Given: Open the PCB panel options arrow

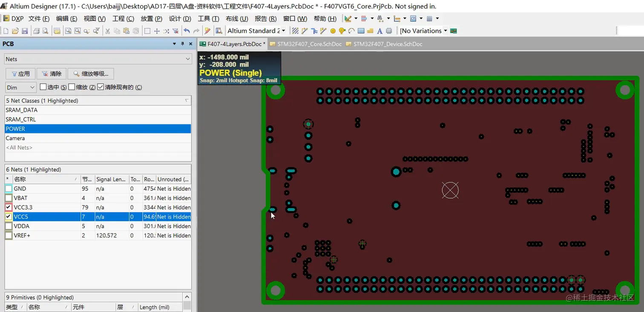Looking at the screenshot, I should coord(174,44).
